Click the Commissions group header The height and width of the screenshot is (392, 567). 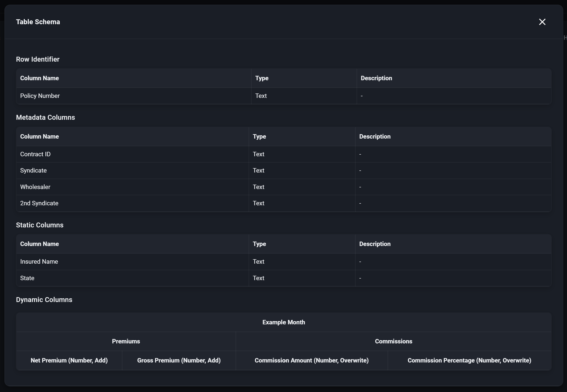pos(393,341)
